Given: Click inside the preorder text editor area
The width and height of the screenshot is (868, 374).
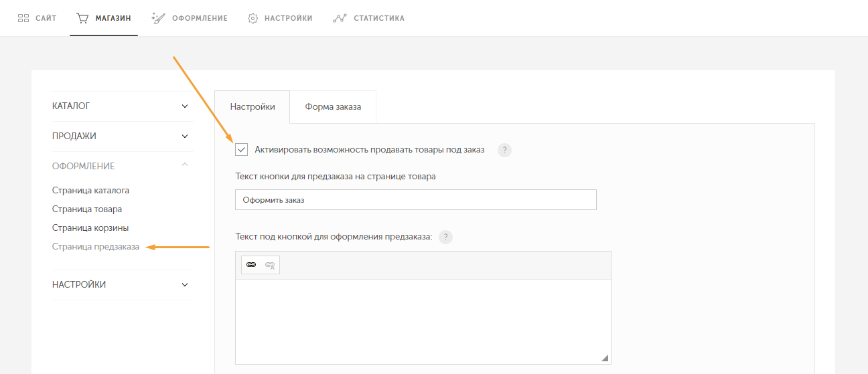Looking at the screenshot, I should (x=423, y=322).
